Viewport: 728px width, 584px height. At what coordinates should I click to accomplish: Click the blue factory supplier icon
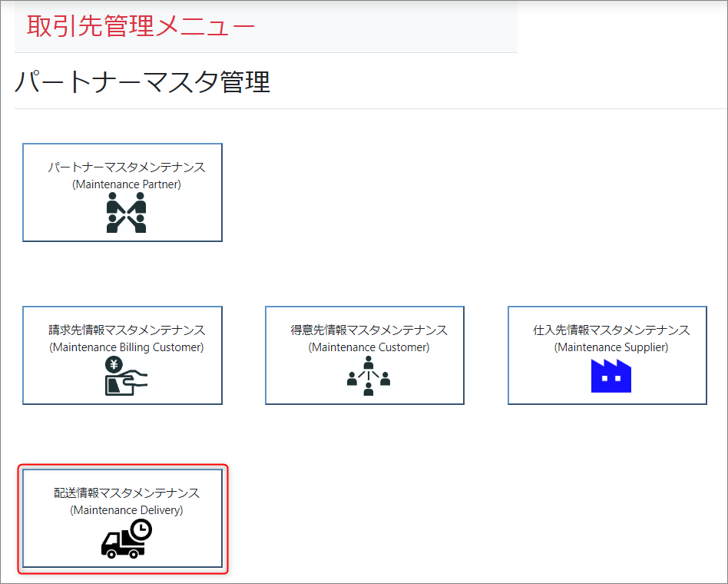[x=611, y=376]
